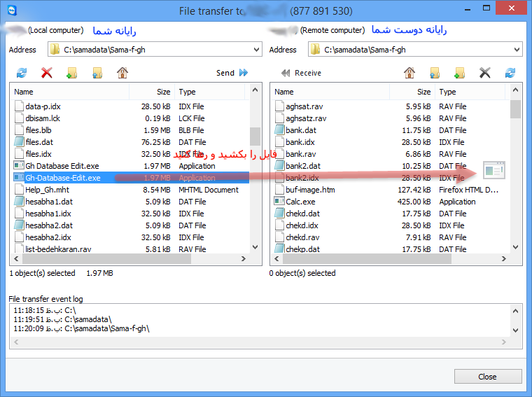Select bank2.dat in remote list
This screenshot has height=397, width=532.
click(x=391, y=165)
